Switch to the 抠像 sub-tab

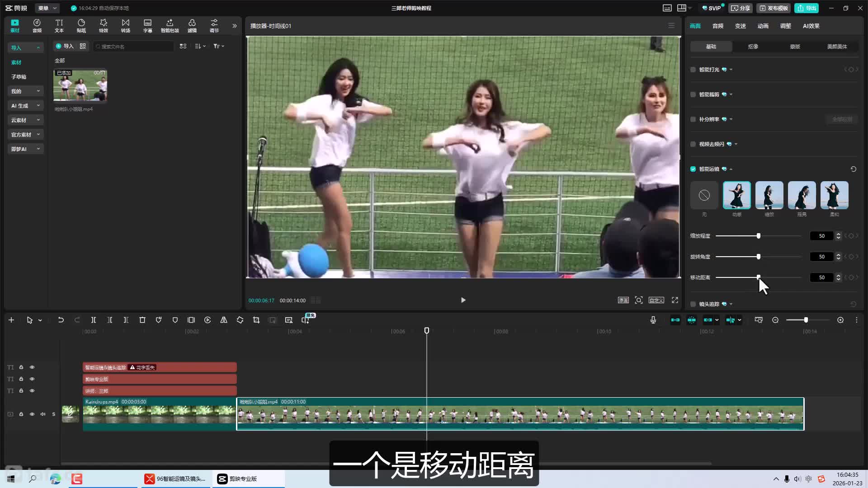pyautogui.click(x=753, y=47)
